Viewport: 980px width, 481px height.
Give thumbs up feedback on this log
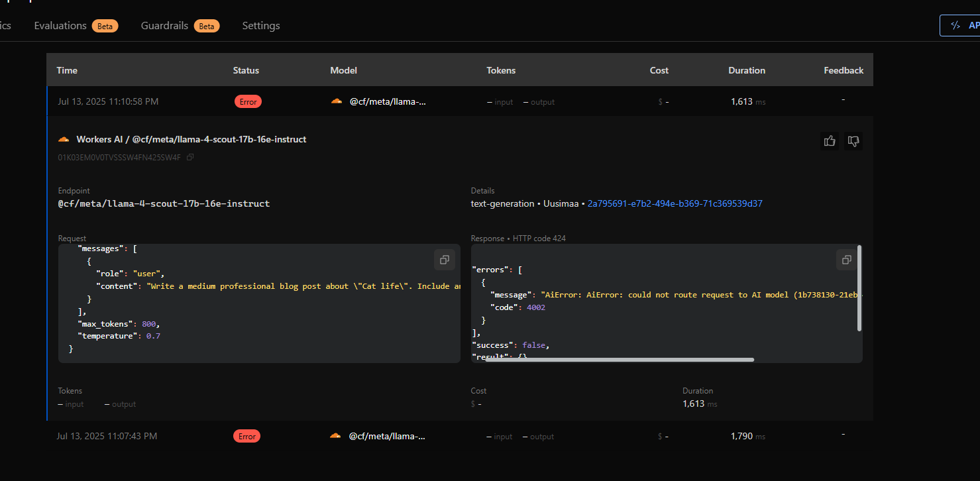[829, 140]
